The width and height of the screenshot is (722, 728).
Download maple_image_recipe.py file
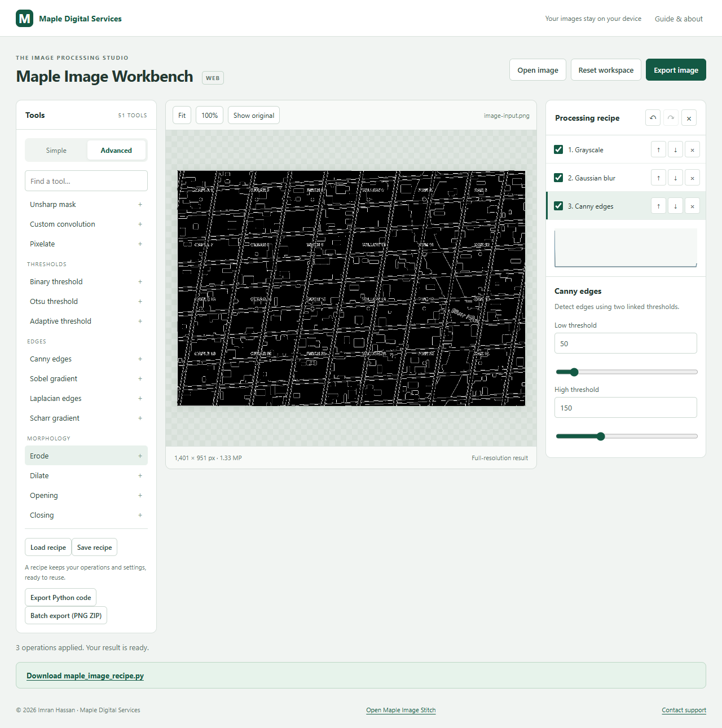pos(85,676)
